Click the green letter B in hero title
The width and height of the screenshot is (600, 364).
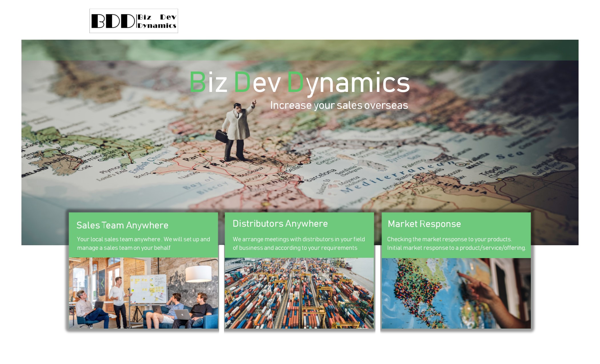[x=197, y=82]
